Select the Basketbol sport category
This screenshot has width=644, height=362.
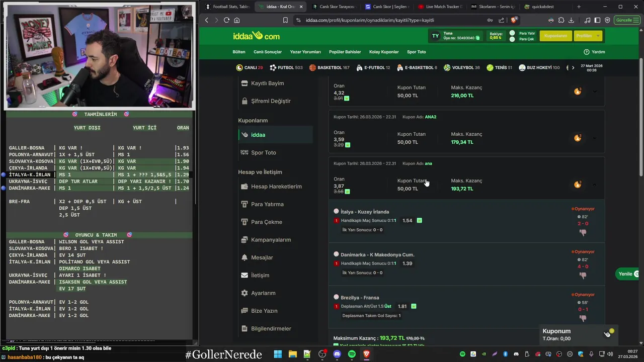click(x=330, y=67)
